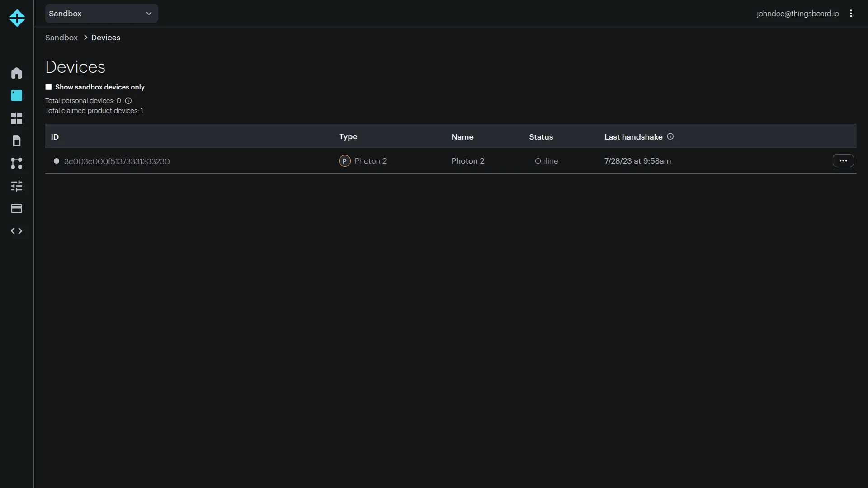This screenshot has height=488, width=868.
Task: Sort by the Name column header
Action: coord(462,137)
